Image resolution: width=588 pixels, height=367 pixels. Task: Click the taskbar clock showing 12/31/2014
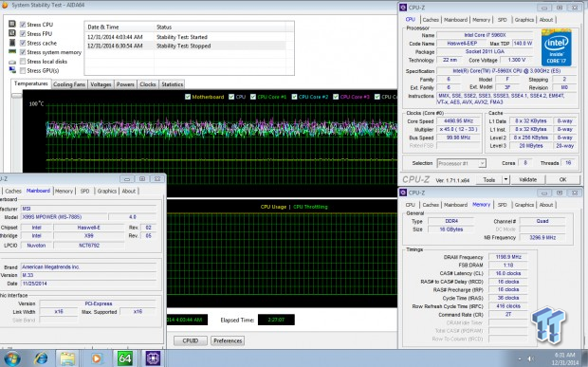click(x=564, y=358)
